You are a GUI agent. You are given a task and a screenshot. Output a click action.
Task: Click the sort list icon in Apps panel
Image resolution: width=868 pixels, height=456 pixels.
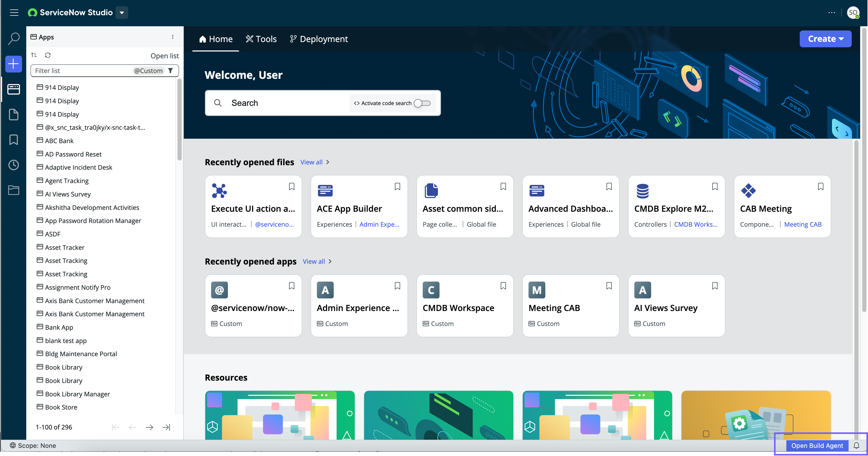[x=34, y=55]
